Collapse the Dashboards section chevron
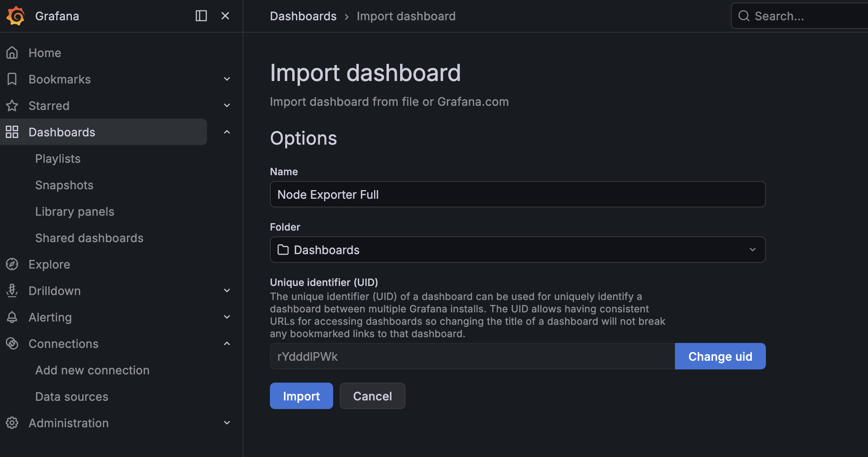This screenshot has height=457, width=868. [227, 132]
